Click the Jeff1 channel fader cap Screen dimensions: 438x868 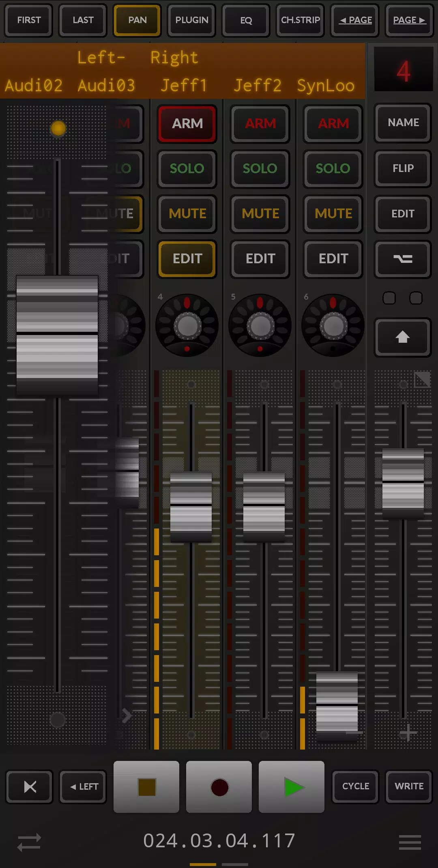[191, 506]
